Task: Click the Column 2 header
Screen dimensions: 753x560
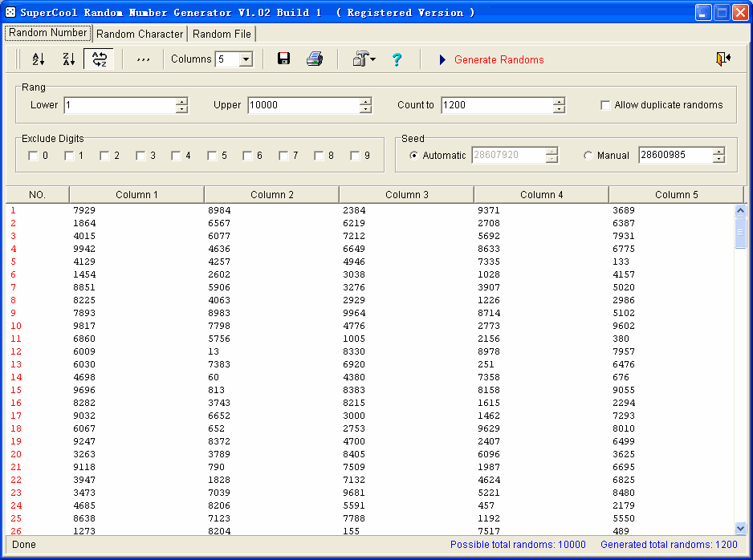Action: pos(272,195)
